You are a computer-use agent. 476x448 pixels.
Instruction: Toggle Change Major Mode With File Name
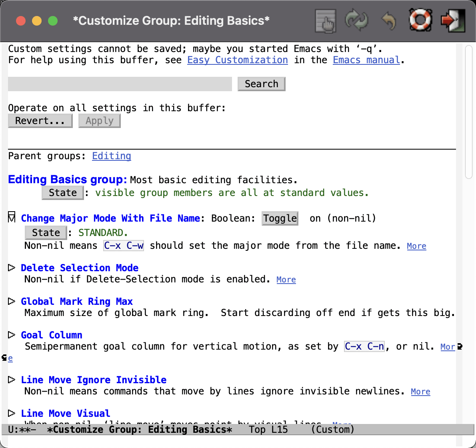point(280,218)
